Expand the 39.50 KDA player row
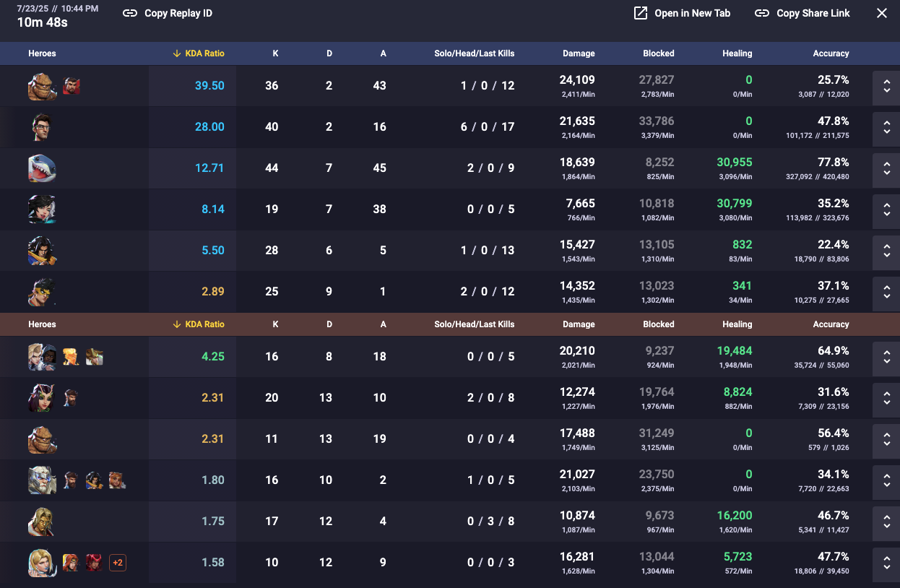900x588 pixels. 886,86
